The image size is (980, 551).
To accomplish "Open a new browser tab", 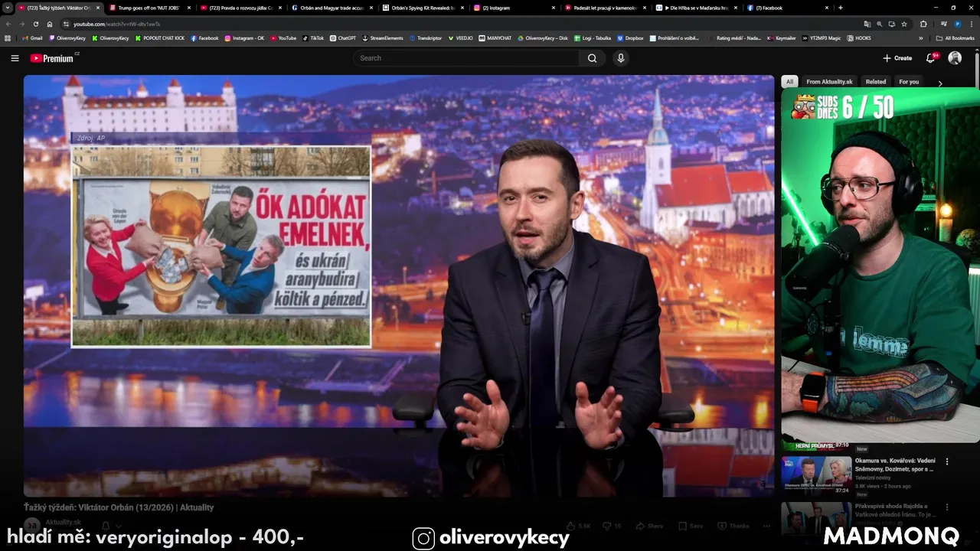I will pyautogui.click(x=841, y=8).
